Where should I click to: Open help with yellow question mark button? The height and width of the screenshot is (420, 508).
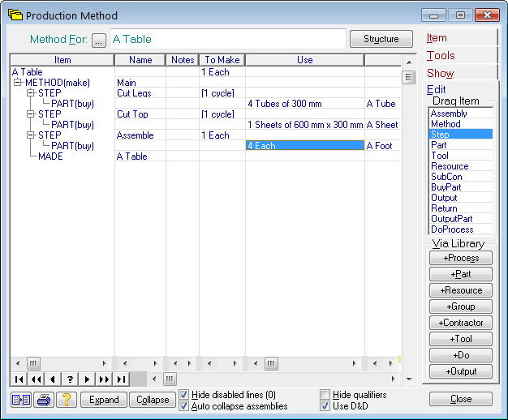coord(67,400)
